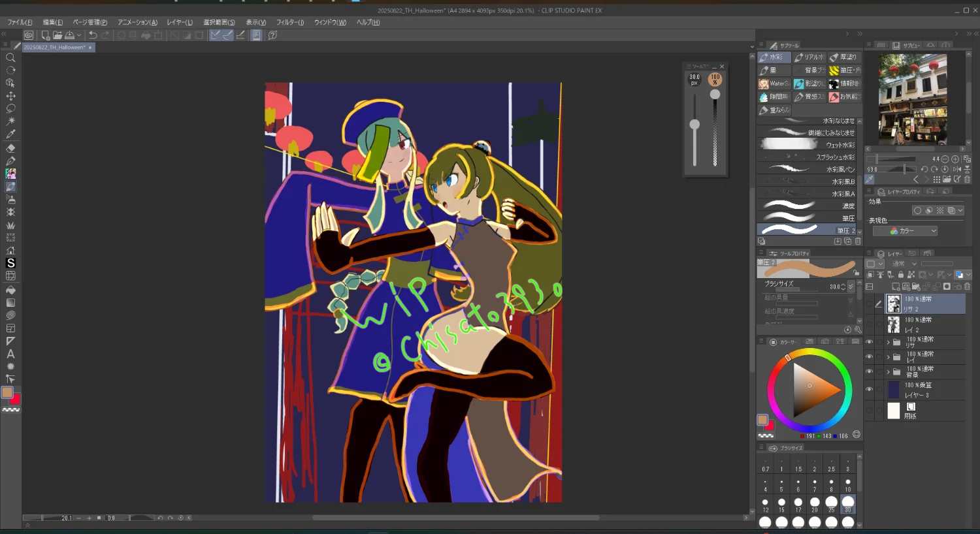The image size is (980, 534).
Task: Select the Eraser tool in the toolbox
Action: 10,148
